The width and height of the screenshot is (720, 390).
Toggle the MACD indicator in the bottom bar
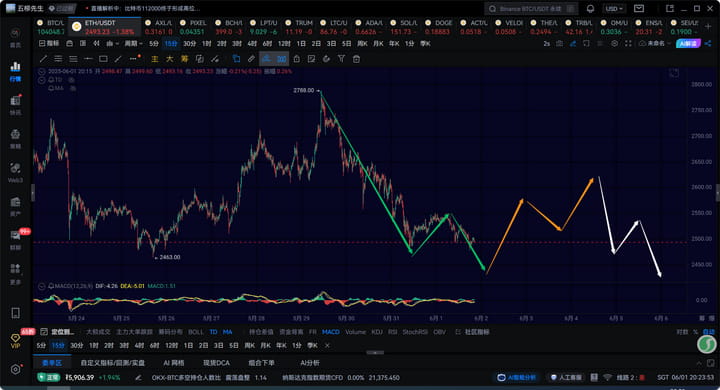coord(331,332)
